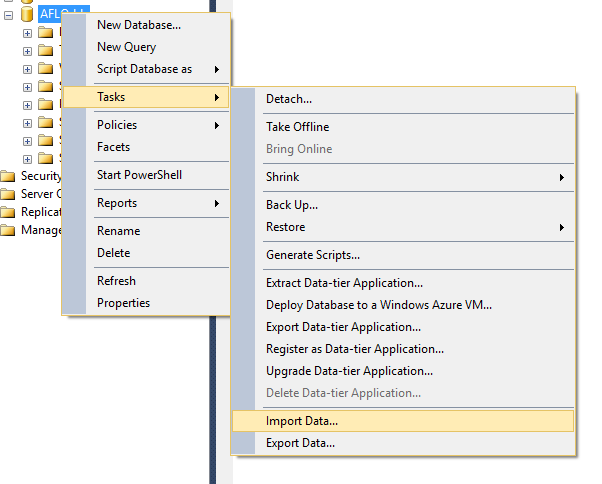Image resolution: width=602 pixels, height=484 pixels.
Task: Open the Script Database as submenu arrow
Action: point(217,69)
